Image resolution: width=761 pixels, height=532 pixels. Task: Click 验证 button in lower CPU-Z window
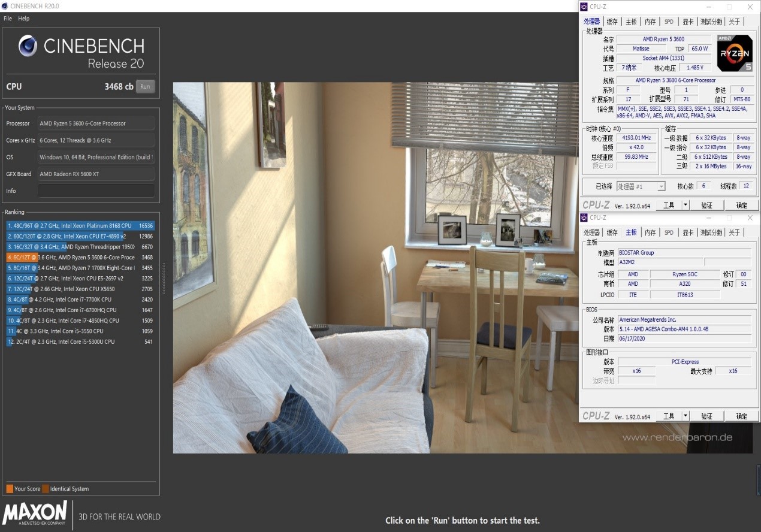[x=706, y=416]
